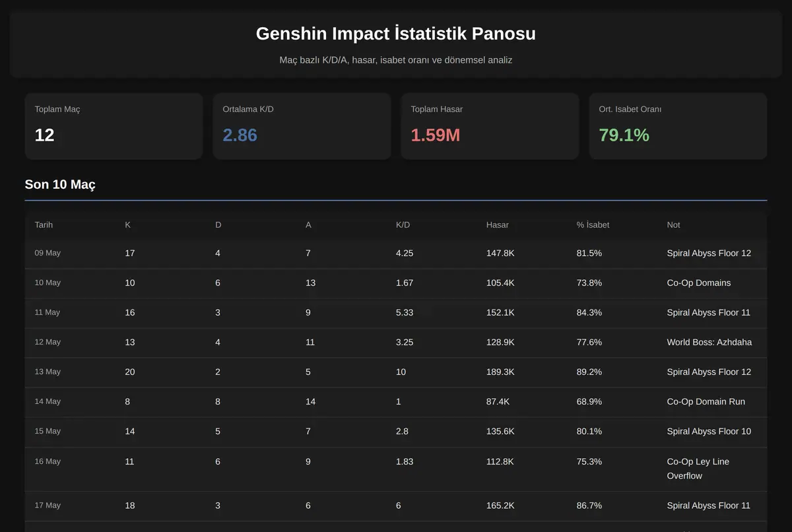
Task: Click the 5.33 K/D cell
Action: [x=405, y=312]
